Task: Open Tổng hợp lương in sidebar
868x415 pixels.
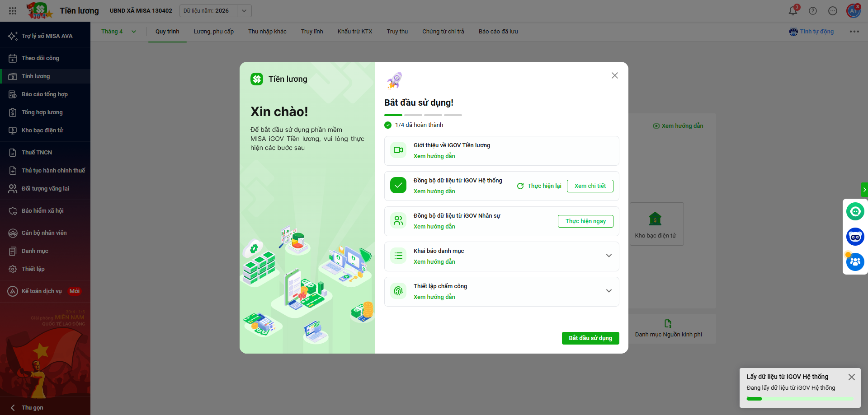Action: 45,112
